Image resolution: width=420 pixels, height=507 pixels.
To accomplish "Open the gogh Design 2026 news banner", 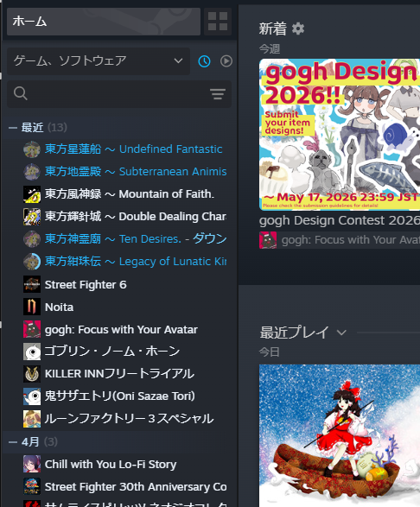I will [x=340, y=135].
